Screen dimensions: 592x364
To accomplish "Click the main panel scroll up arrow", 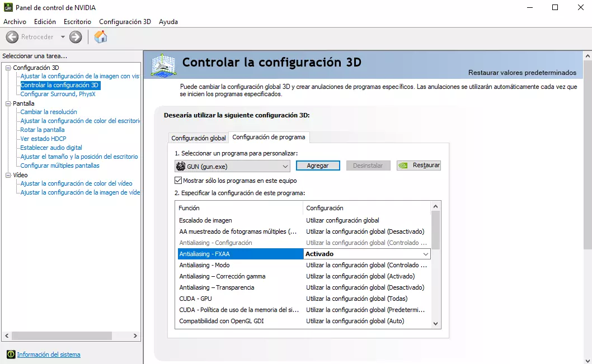I will (588, 56).
